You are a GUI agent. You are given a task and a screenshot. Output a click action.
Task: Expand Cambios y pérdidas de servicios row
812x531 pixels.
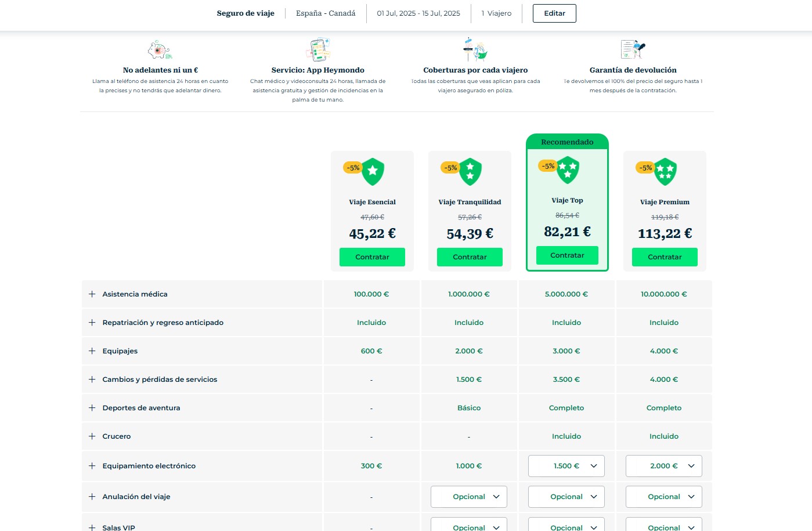tap(92, 380)
